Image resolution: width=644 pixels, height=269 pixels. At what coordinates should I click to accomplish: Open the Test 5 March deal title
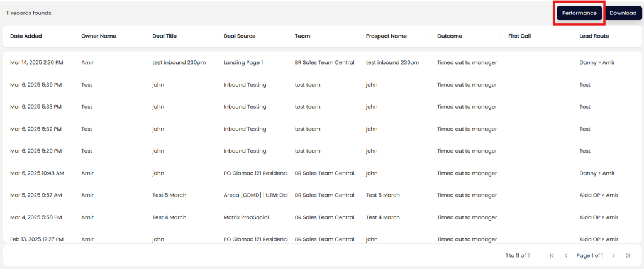(169, 195)
